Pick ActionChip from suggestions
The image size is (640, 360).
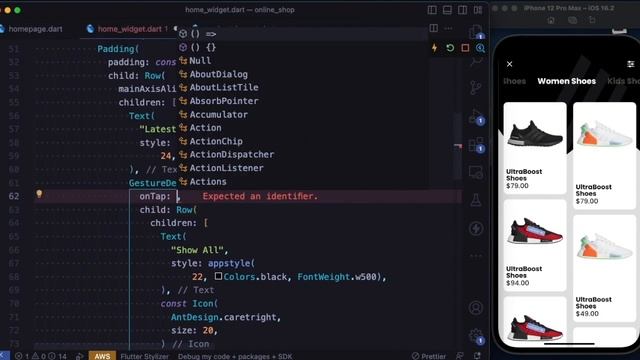pos(302,141)
